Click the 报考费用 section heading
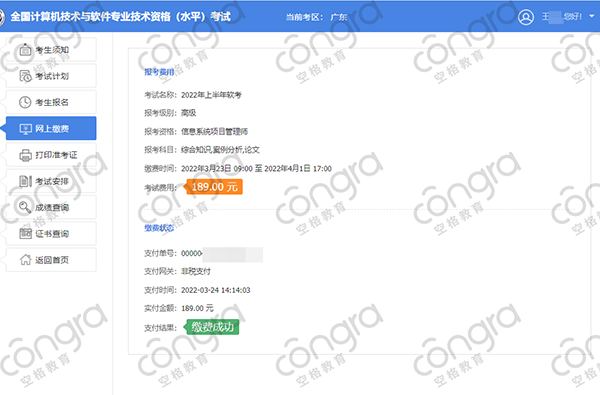This screenshot has height=395, width=600. click(x=159, y=72)
